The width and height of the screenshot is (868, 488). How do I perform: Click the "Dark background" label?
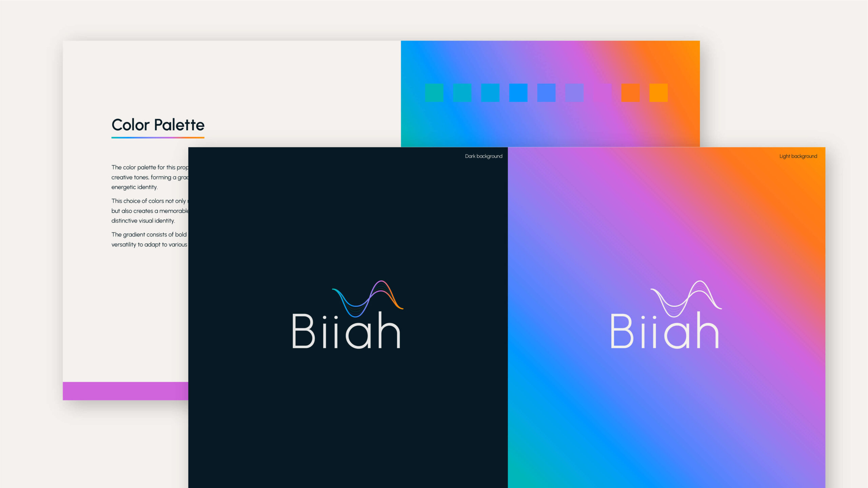pos(484,156)
